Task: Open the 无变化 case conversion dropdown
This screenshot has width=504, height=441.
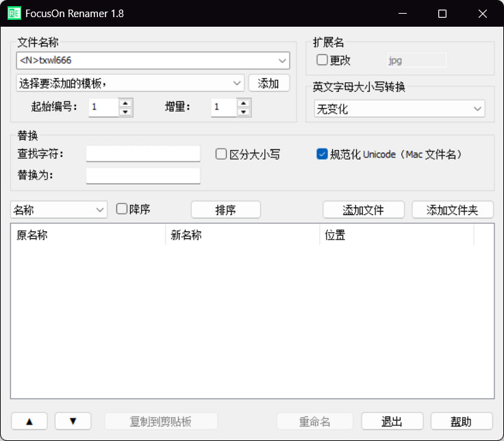Action: click(477, 109)
